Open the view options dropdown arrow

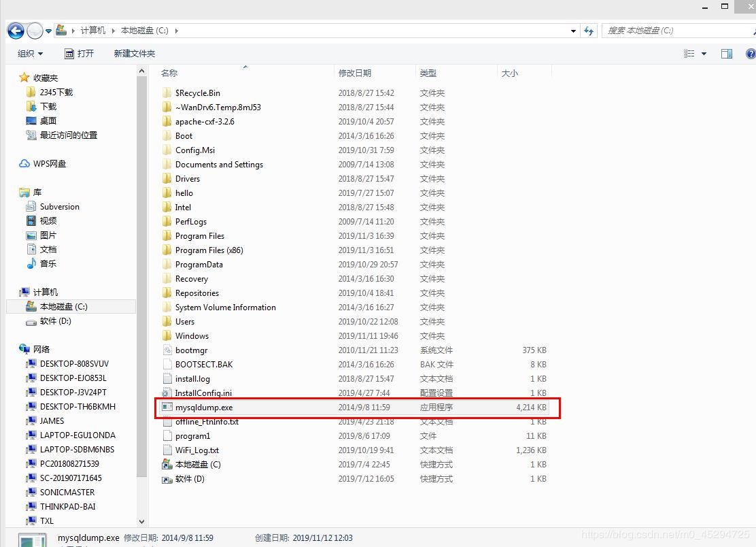(704, 54)
